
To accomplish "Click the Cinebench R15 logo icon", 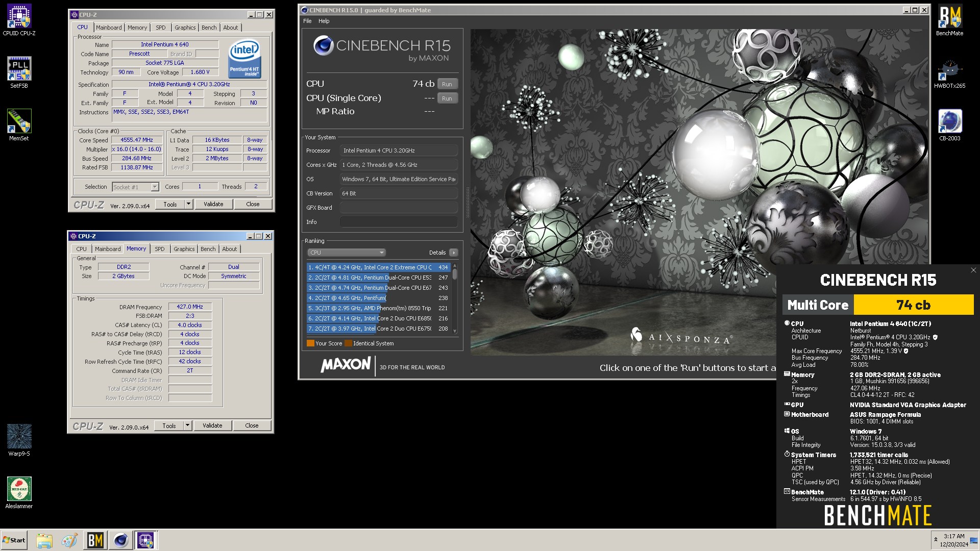I will [x=324, y=46].
